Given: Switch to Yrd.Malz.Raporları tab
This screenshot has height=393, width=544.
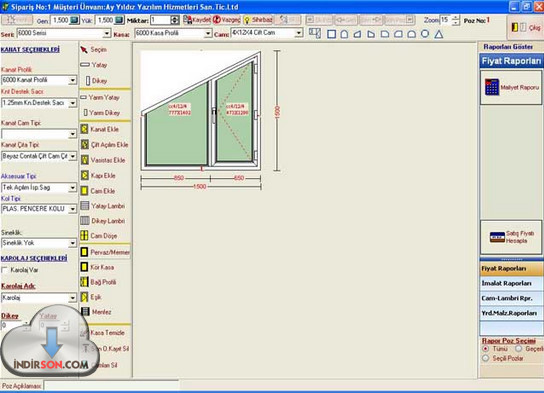Looking at the screenshot, I should (x=511, y=314).
